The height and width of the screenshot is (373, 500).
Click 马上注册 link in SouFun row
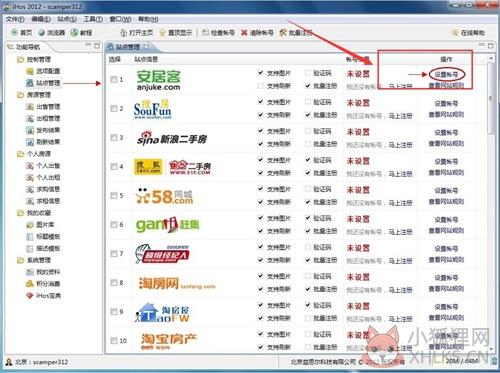(400, 116)
